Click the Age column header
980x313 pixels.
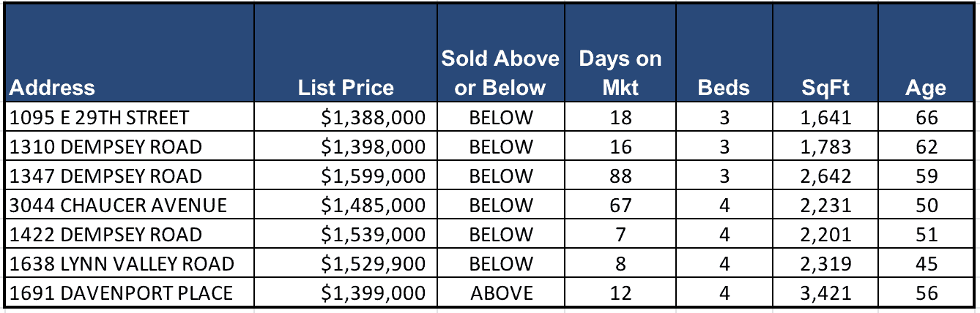pyautogui.click(x=926, y=88)
